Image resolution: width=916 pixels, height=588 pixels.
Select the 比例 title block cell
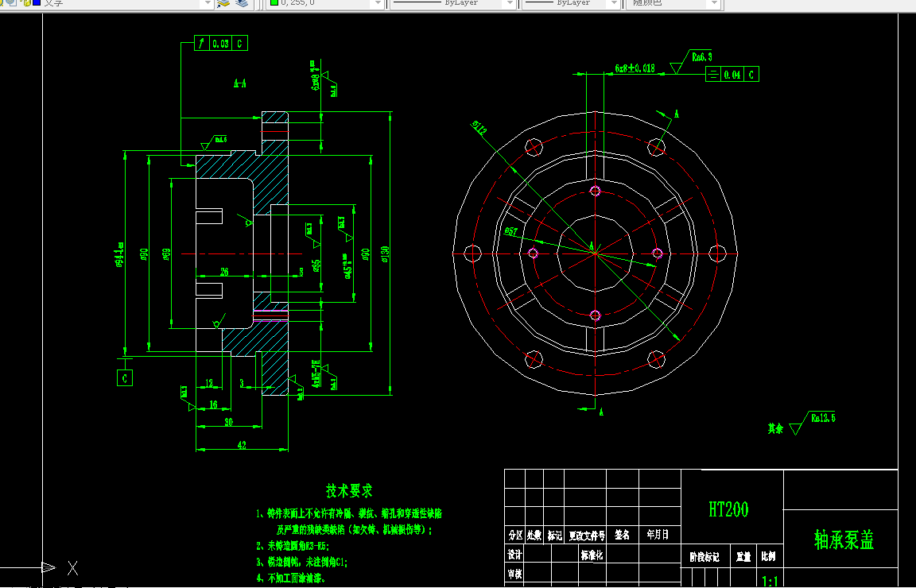point(768,556)
